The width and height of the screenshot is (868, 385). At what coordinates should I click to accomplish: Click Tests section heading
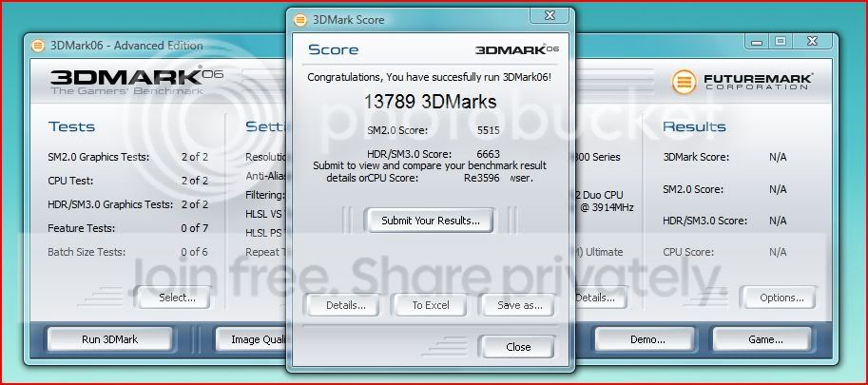71,126
